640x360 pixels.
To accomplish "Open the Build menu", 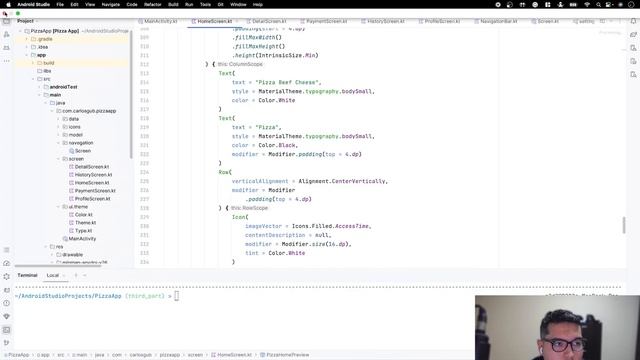I will pyautogui.click(x=173, y=4).
